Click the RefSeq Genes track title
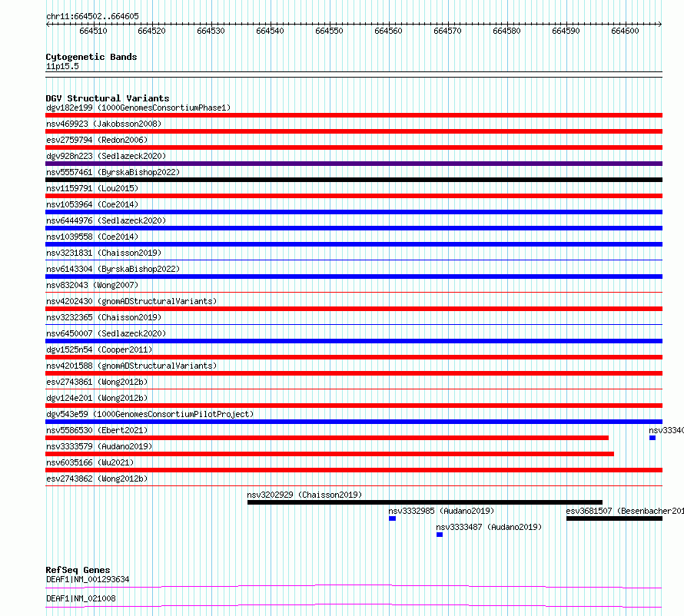 (78, 570)
